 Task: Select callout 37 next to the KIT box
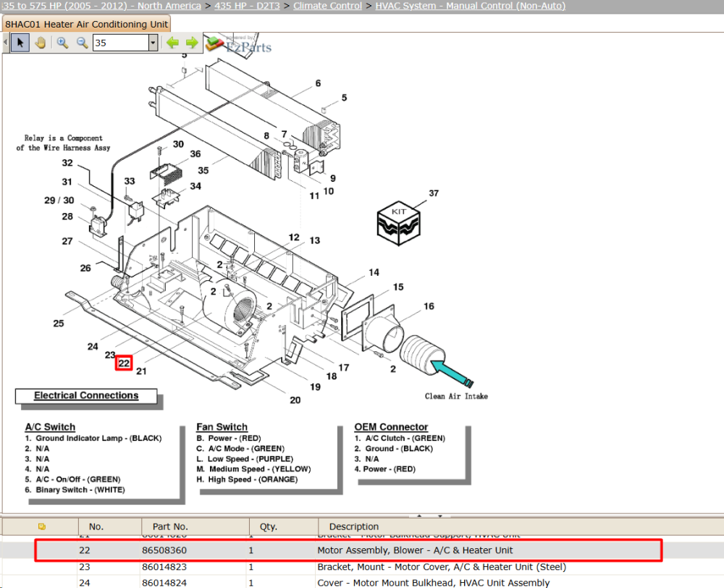pos(434,193)
